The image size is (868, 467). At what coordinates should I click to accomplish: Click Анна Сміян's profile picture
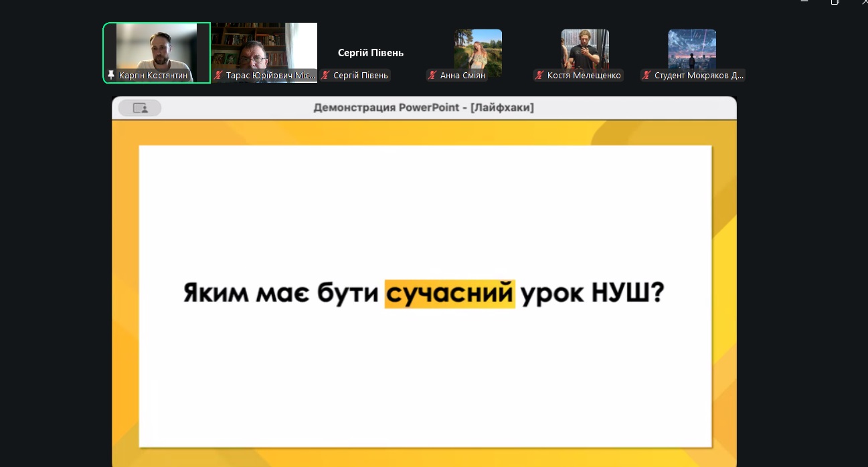click(x=478, y=50)
